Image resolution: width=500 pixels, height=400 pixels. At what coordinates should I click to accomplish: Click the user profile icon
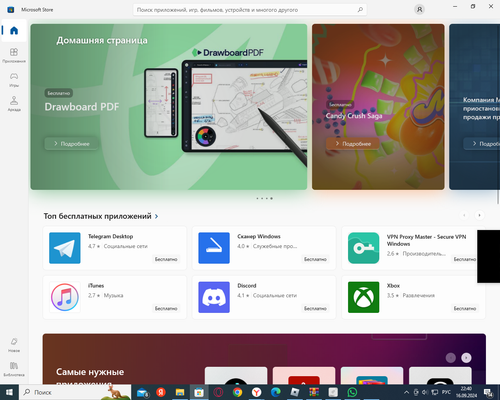point(419,9)
